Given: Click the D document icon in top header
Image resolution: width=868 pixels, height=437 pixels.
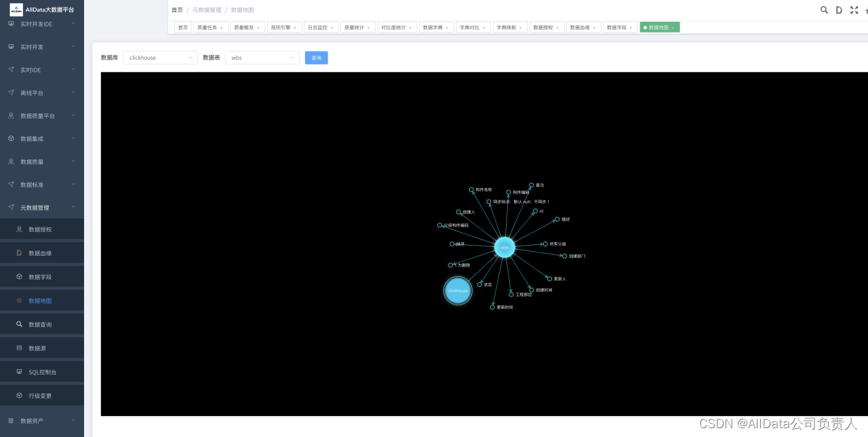Looking at the screenshot, I should pos(839,10).
